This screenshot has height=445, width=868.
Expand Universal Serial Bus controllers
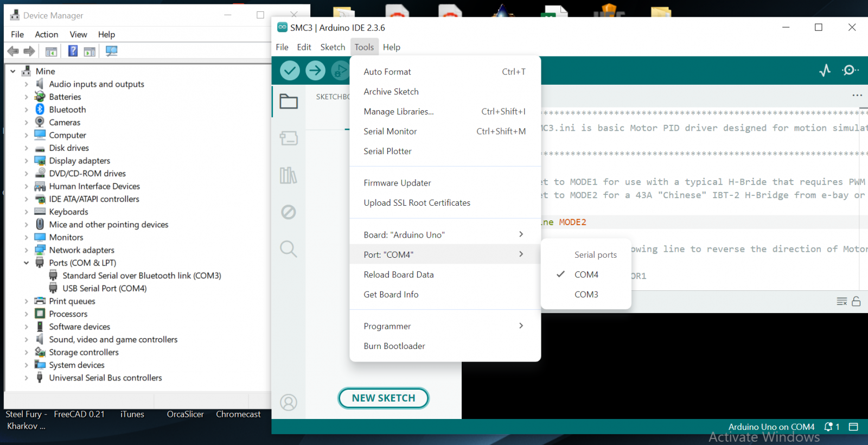[26, 378]
